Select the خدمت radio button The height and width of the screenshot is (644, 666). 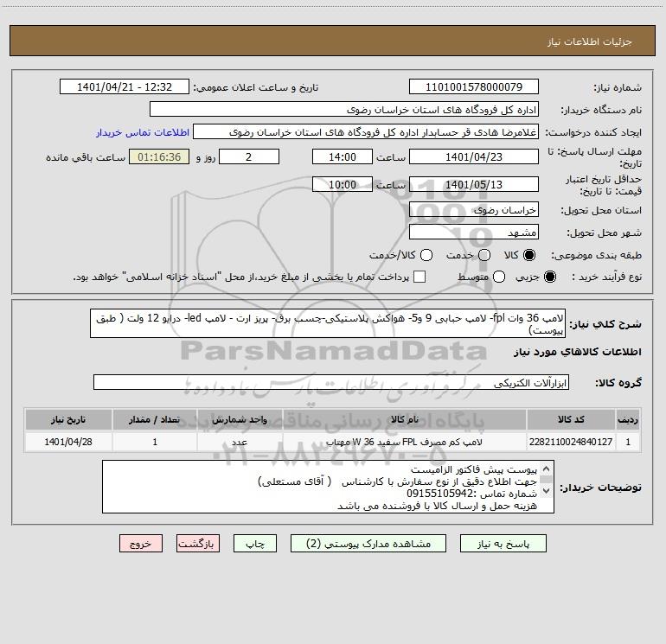point(484,255)
